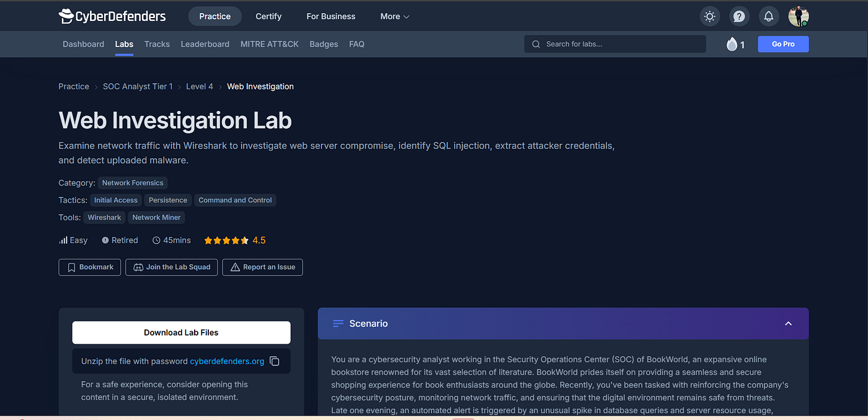Expand the More dropdown menu

[395, 17]
